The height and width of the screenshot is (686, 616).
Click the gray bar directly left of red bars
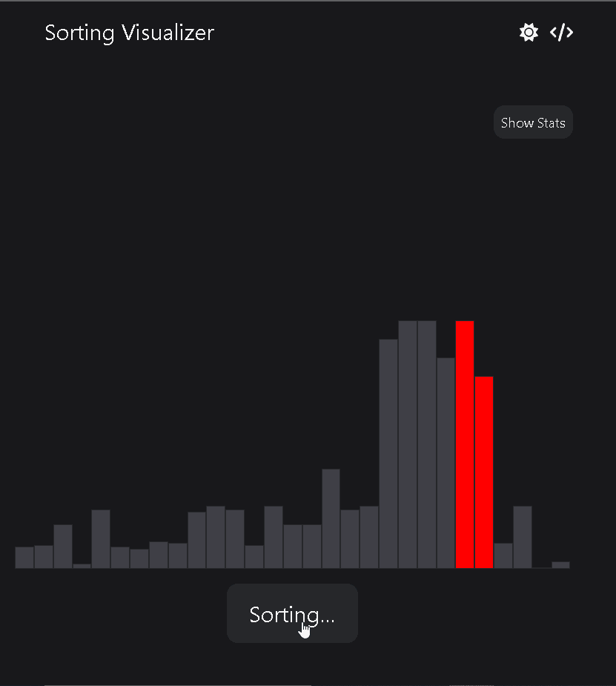(x=446, y=464)
